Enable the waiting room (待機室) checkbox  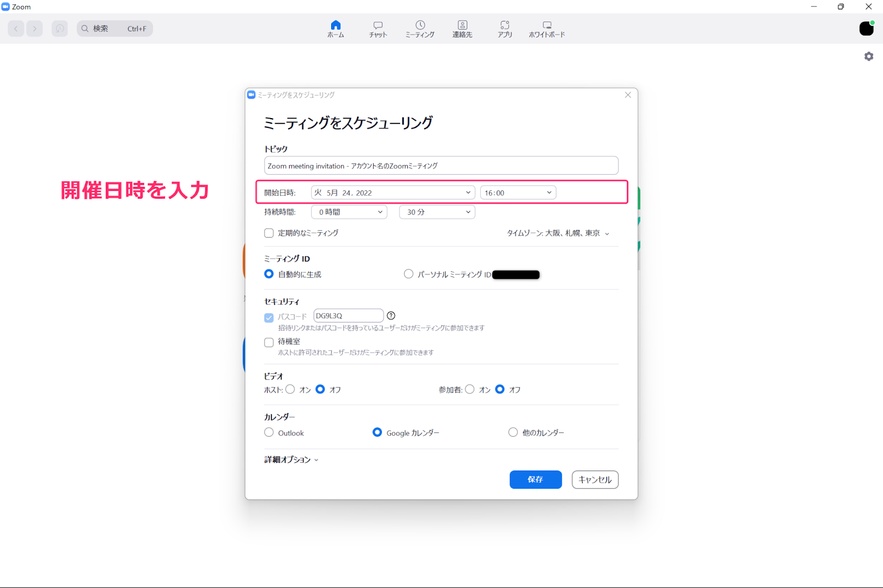click(269, 342)
